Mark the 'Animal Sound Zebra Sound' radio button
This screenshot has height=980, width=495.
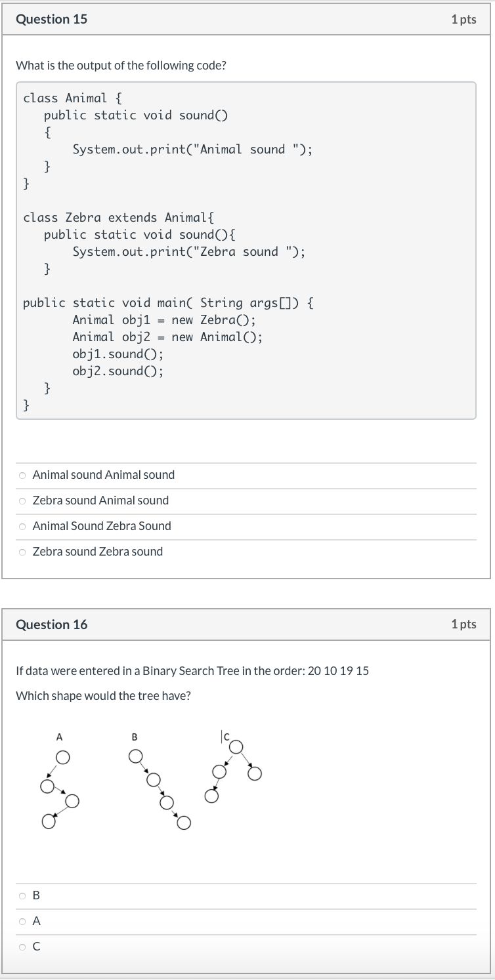[22, 526]
